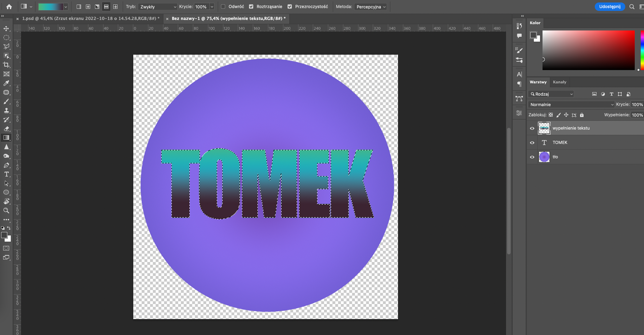Select the Brush tool
The width and height of the screenshot is (644, 335).
click(x=6, y=101)
